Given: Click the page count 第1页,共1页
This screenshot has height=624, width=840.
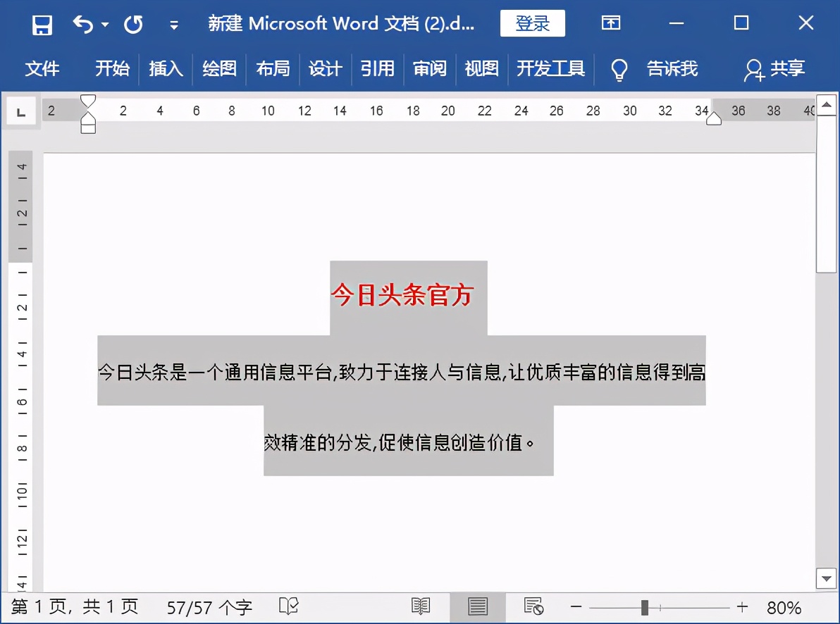Looking at the screenshot, I should coord(75,607).
